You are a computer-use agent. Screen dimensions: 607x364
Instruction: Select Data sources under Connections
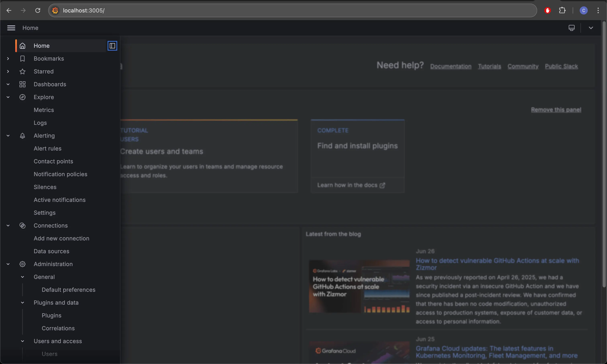click(51, 251)
